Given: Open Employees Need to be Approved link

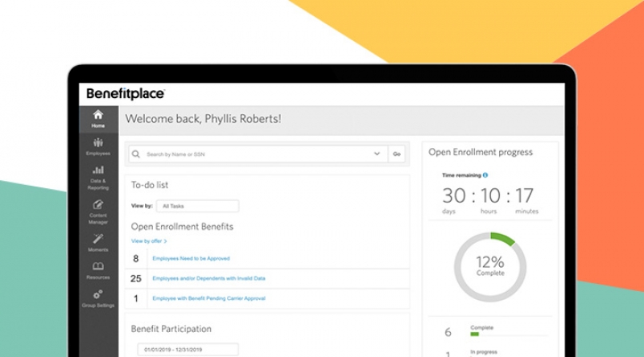Looking at the screenshot, I should pyautogui.click(x=191, y=259).
